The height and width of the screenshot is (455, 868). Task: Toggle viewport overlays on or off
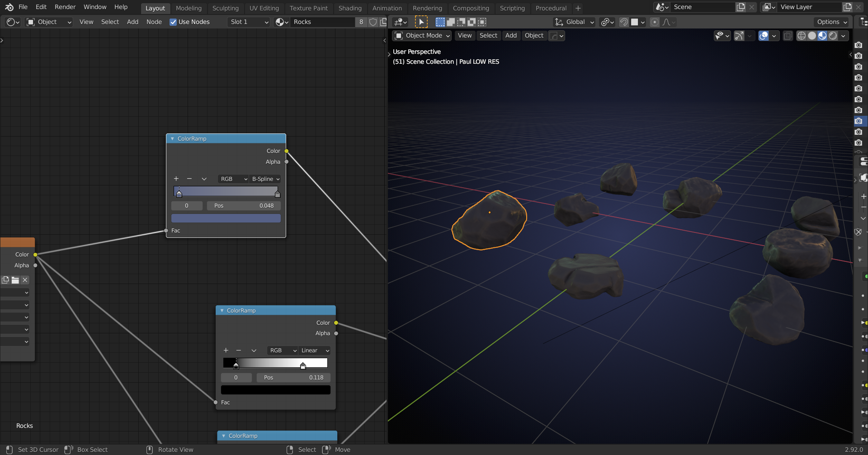tap(764, 36)
